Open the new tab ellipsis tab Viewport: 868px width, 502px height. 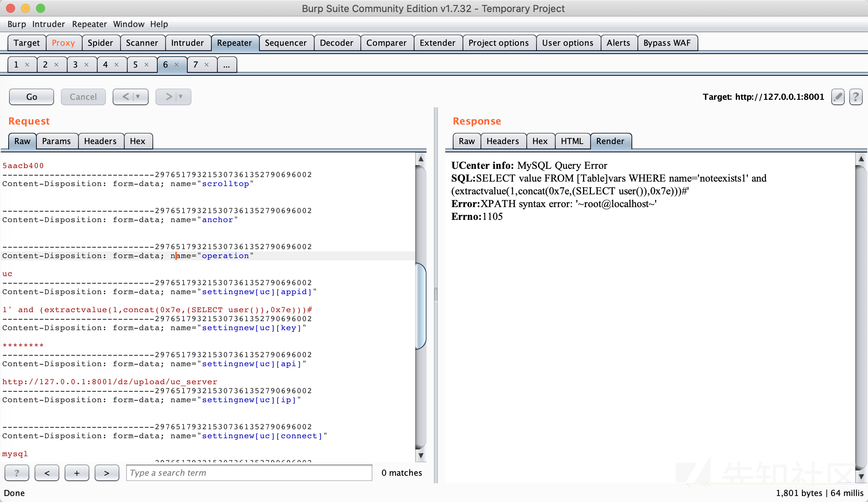pyautogui.click(x=226, y=65)
